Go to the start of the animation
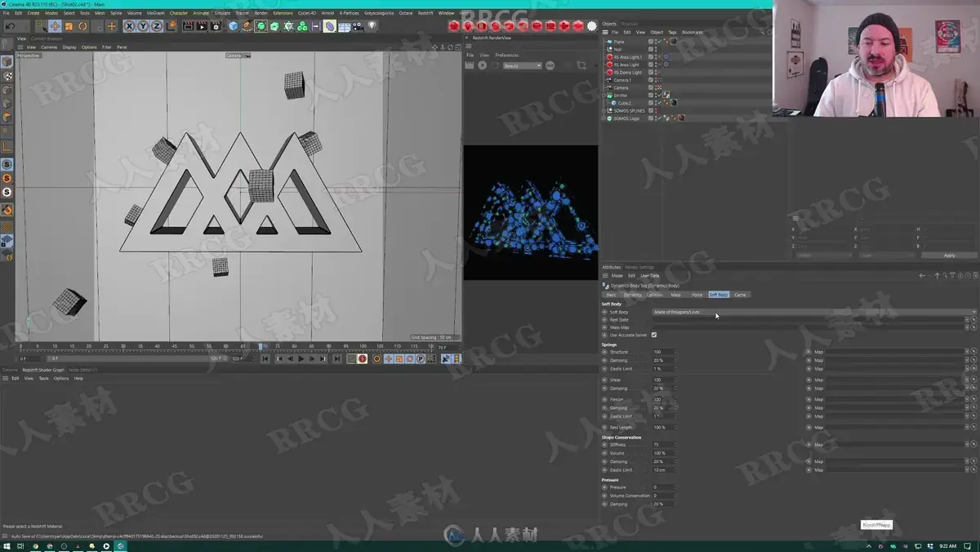Viewport: 980px width, 552px height. coord(265,358)
